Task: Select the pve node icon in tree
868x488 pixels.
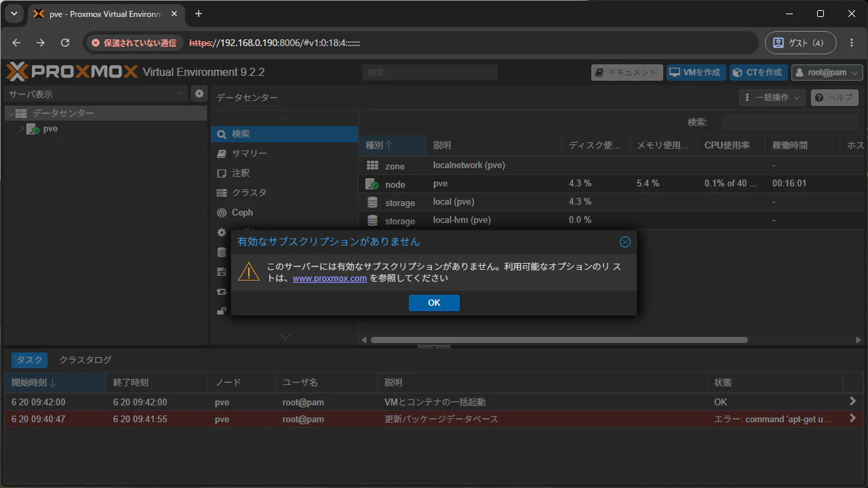Action: point(33,129)
